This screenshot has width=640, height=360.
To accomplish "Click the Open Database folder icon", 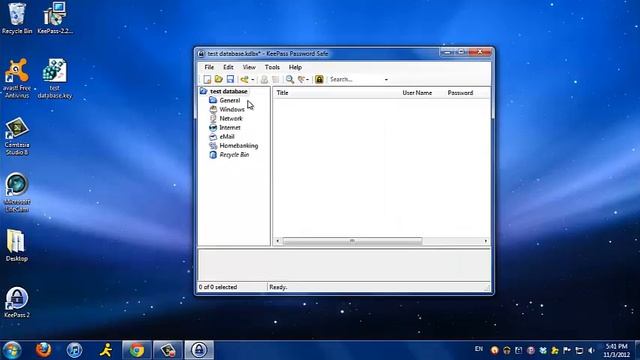I will point(219,79).
